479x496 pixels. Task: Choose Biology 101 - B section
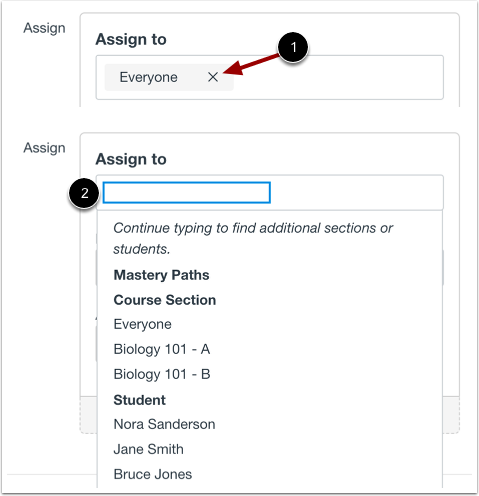[162, 374]
